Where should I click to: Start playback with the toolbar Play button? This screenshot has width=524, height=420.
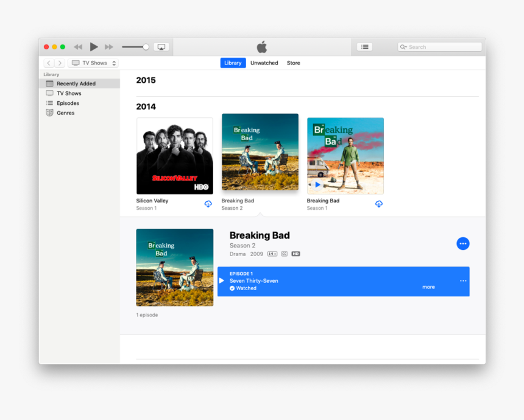click(94, 47)
